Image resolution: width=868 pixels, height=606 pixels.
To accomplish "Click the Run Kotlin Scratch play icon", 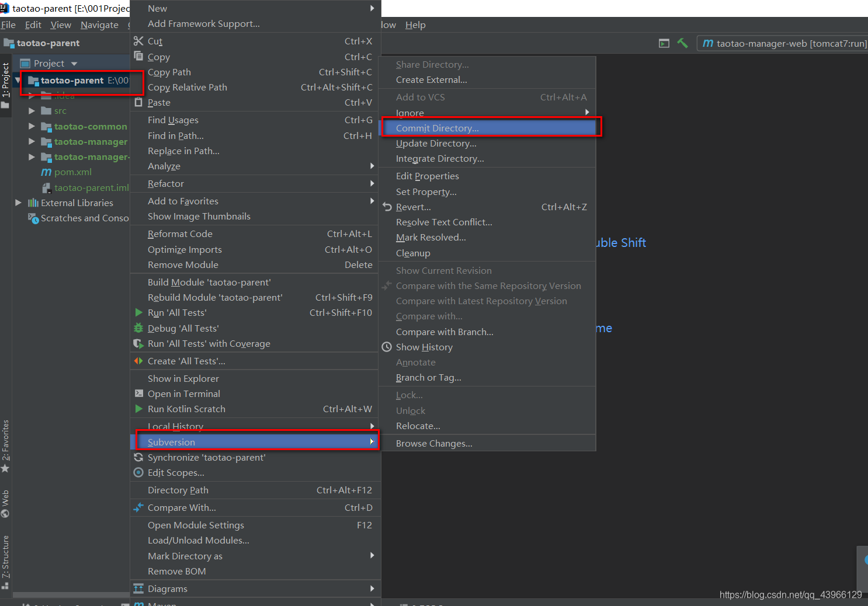I will click(138, 409).
